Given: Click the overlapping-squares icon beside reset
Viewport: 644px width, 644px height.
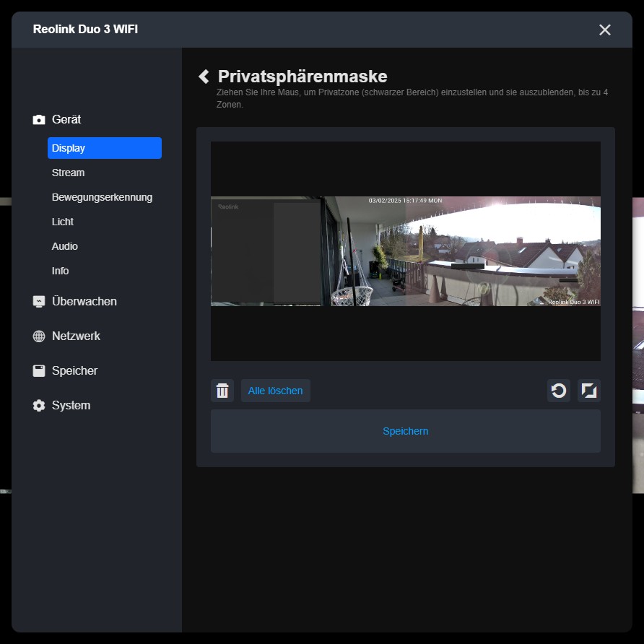Looking at the screenshot, I should coord(589,391).
